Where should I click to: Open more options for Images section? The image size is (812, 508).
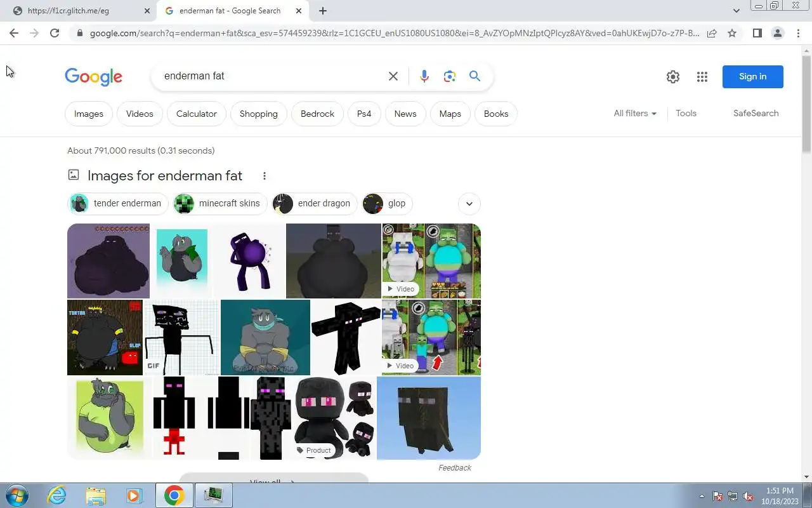[x=265, y=176]
